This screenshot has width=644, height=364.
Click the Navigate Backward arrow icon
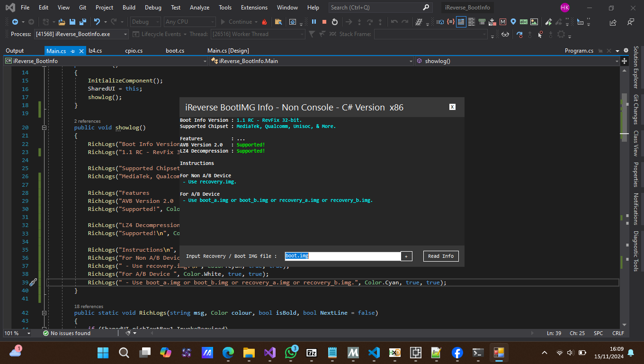15,22
